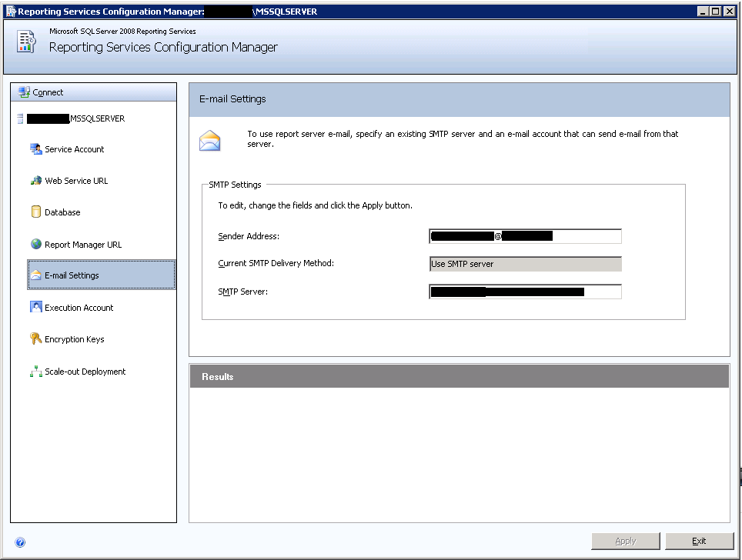Open help with the question mark icon
The width and height of the screenshot is (742, 560).
tap(20, 542)
